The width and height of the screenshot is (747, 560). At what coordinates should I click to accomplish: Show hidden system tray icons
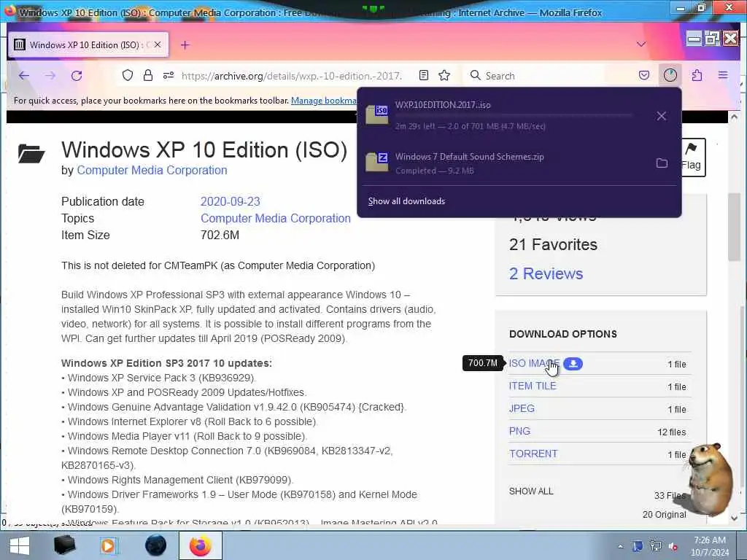point(620,547)
